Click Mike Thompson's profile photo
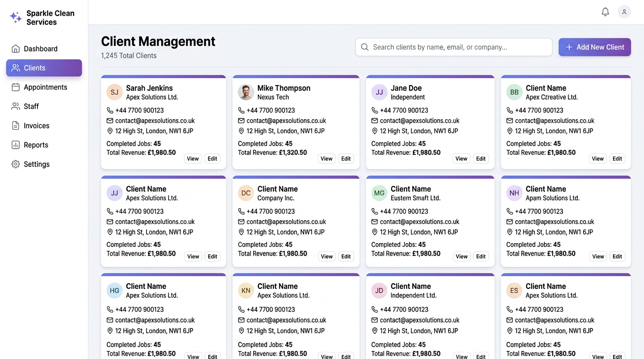 pos(246,92)
